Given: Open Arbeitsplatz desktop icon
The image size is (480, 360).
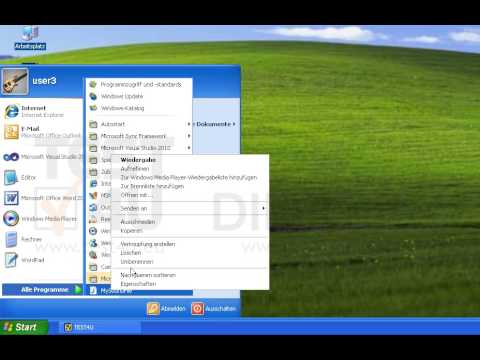Looking at the screenshot, I should click(30, 38).
